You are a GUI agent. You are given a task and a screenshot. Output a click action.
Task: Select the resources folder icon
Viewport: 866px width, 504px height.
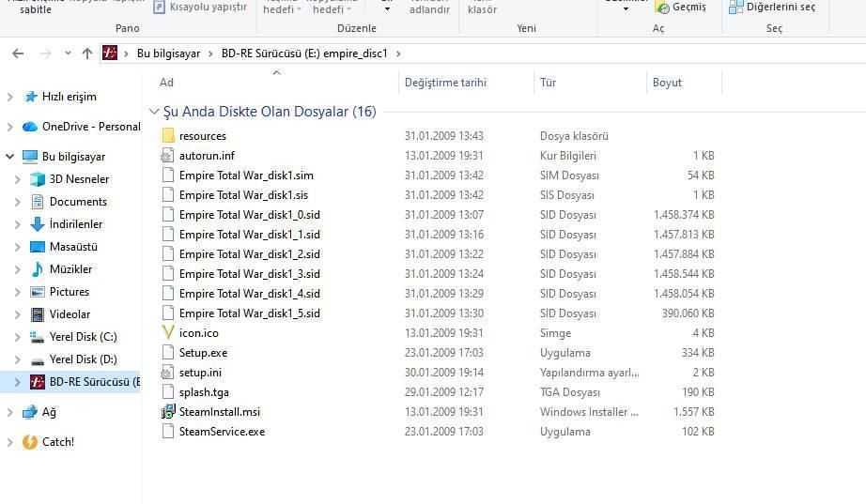[168, 136]
